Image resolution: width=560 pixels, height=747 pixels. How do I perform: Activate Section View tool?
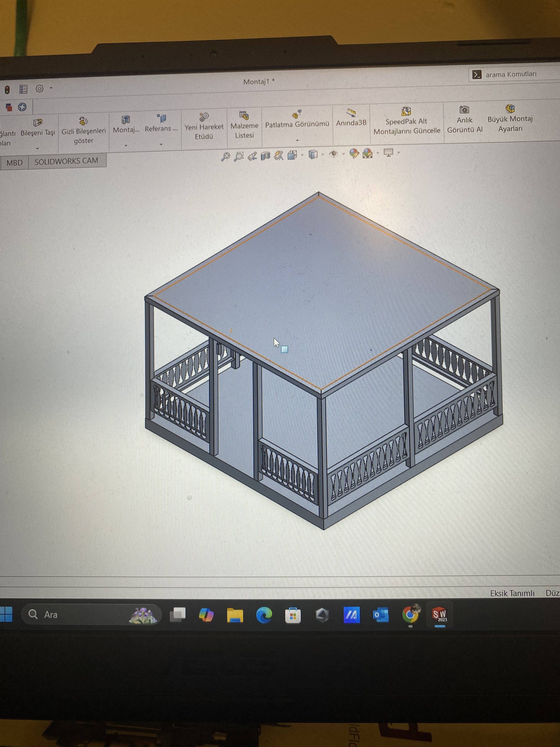pyautogui.click(x=265, y=156)
